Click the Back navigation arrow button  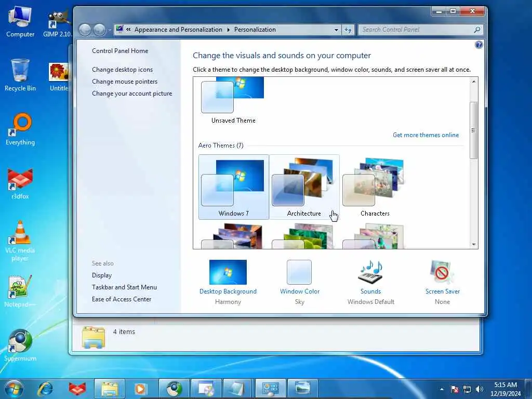tap(85, 30)
